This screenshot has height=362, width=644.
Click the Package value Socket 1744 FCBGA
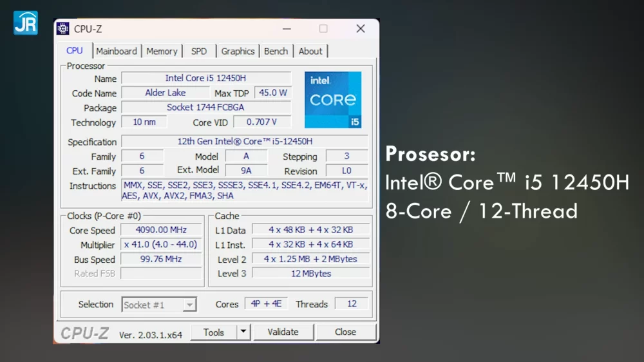tap(206, 107)
